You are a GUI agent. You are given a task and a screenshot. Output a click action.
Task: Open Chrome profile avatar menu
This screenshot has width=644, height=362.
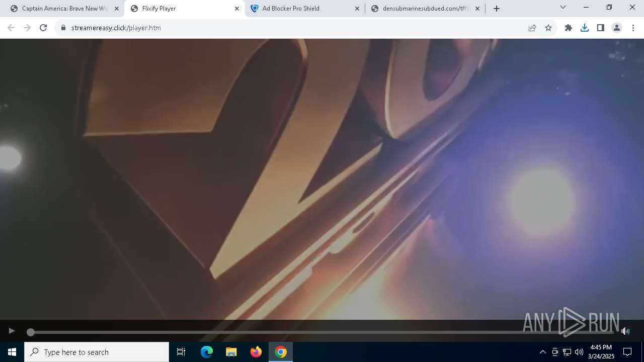(617, 28)
